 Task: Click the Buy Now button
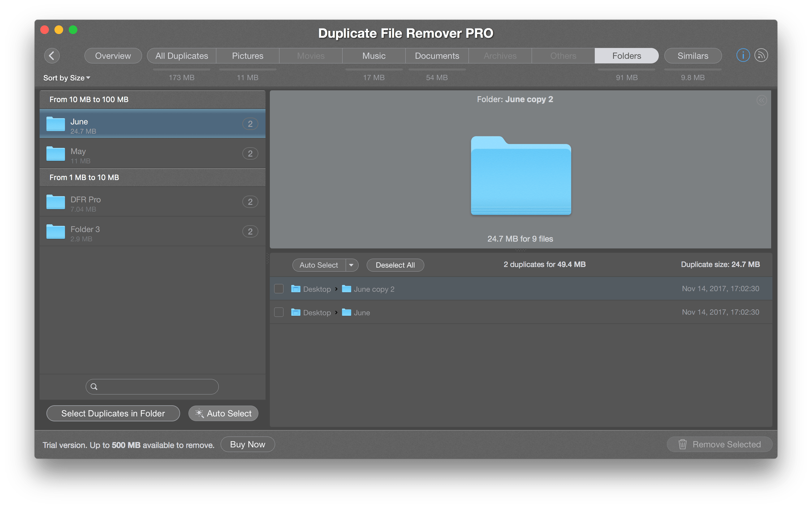[x=248, y=445]
